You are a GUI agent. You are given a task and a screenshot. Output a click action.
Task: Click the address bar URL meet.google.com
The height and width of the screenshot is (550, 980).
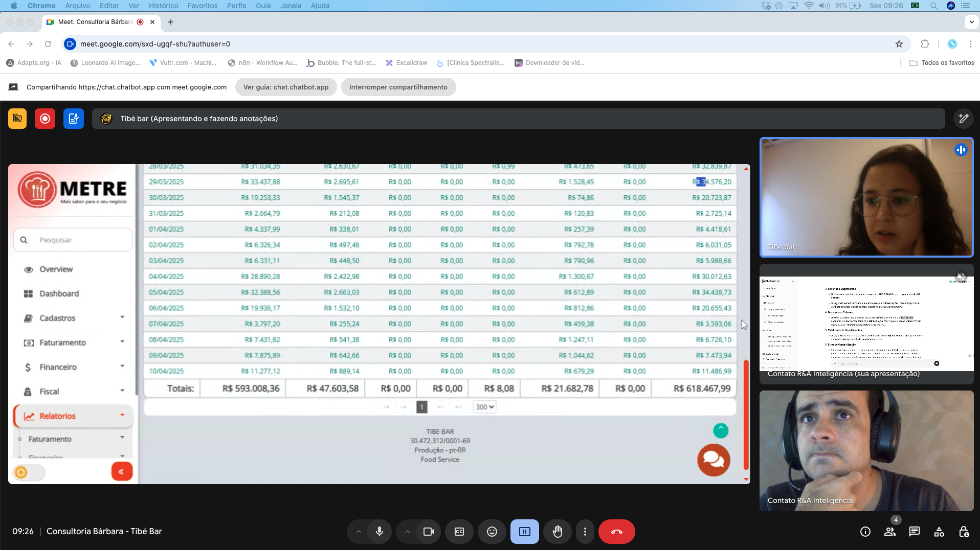(x=155, y=44)
